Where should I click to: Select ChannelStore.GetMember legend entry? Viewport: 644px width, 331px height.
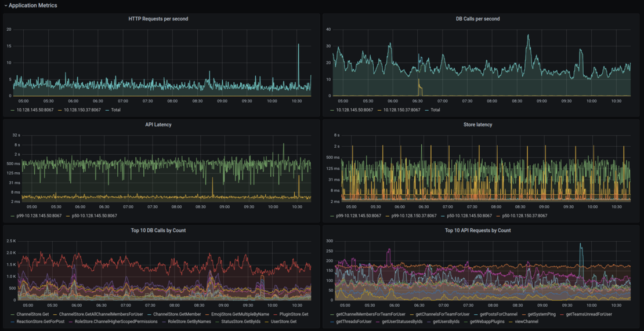[x=177, y=314]
